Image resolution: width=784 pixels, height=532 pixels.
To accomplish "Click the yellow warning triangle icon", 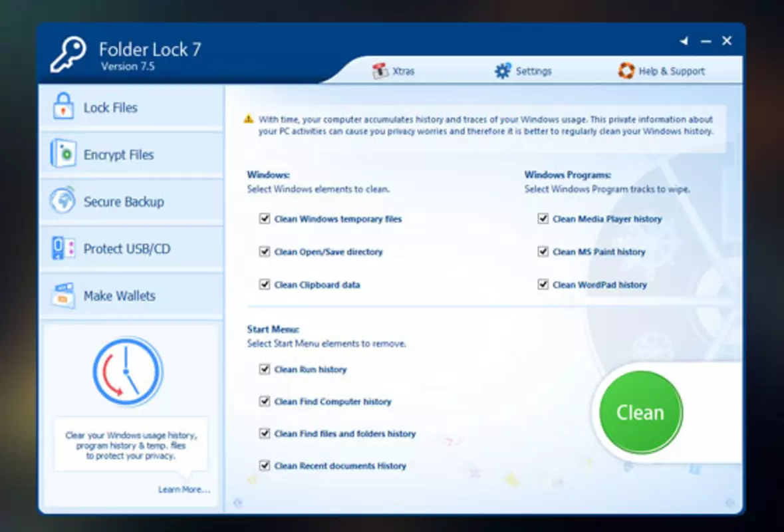I will pyautogui.click(x=249, y=120).
